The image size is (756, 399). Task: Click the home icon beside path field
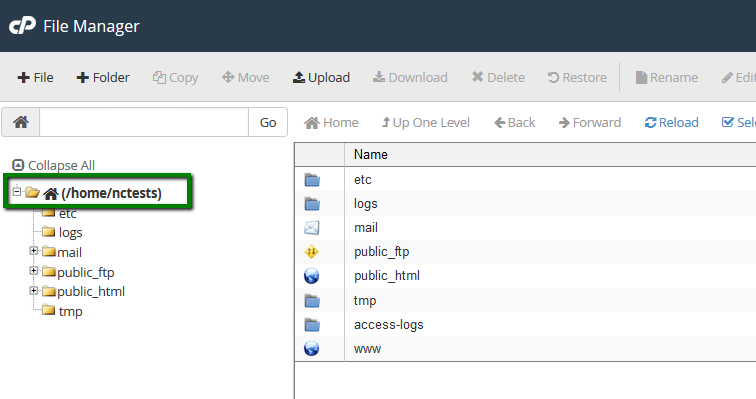coord(21,122)
